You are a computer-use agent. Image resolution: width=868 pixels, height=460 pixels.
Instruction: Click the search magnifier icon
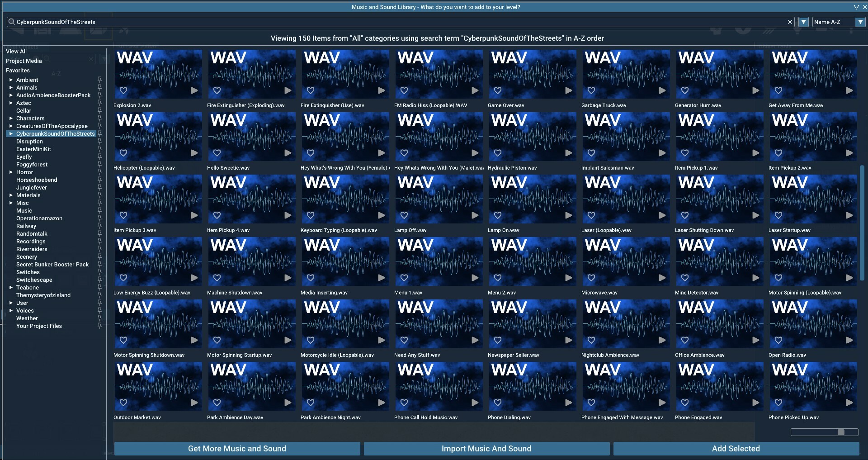coord(11,22)
